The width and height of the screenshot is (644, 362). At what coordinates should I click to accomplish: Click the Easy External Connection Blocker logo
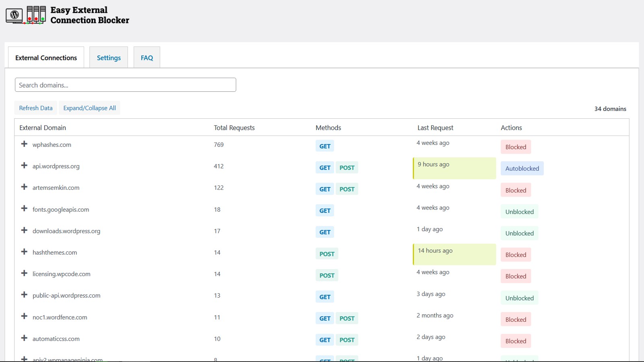[67, 15]
